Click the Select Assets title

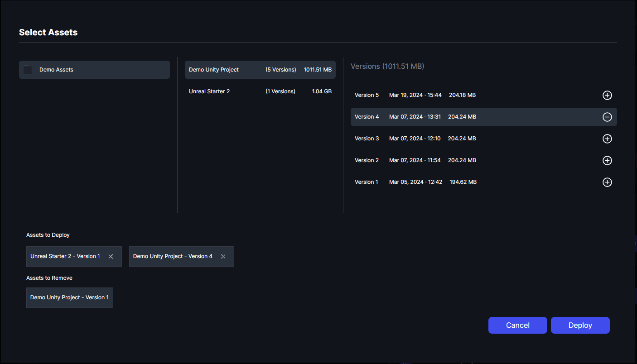48,32
